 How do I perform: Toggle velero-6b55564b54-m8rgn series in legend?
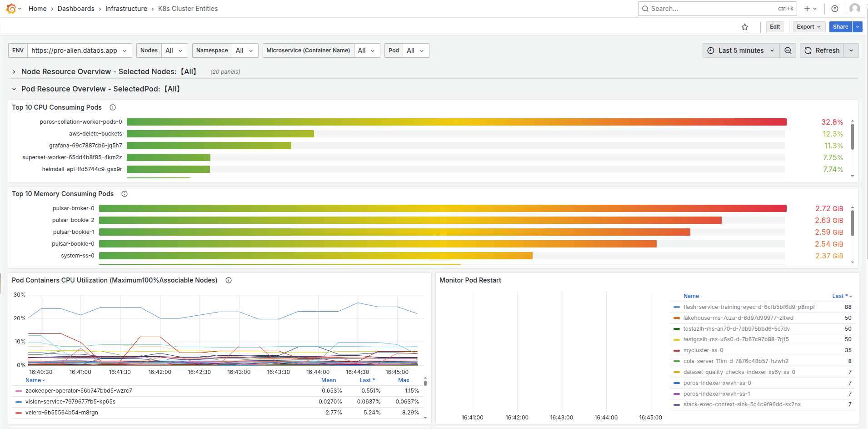click(x=62, y=413)
